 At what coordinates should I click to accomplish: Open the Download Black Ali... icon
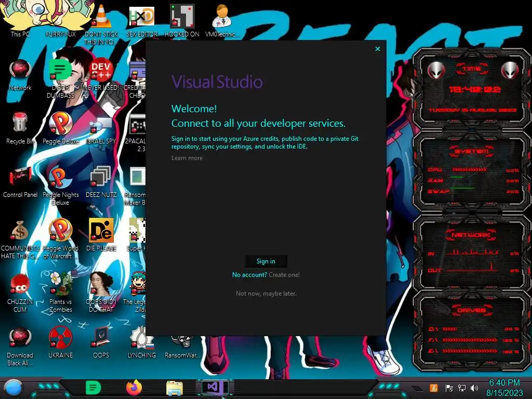tap(20, 347)
